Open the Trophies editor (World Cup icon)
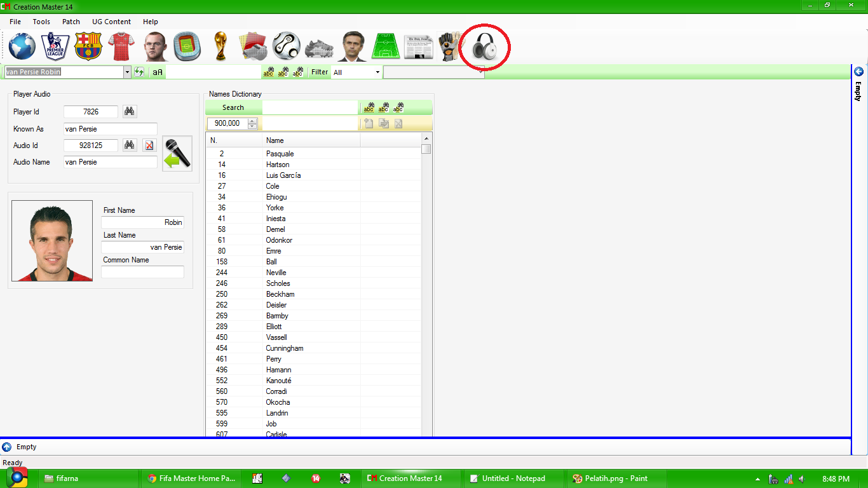The height and width of the screenshot is (488, 868). 220,46
